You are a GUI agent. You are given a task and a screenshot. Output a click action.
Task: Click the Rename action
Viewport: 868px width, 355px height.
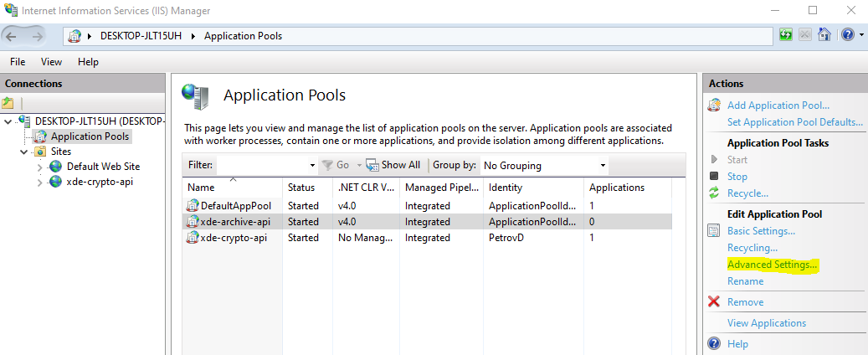point(745,281)
